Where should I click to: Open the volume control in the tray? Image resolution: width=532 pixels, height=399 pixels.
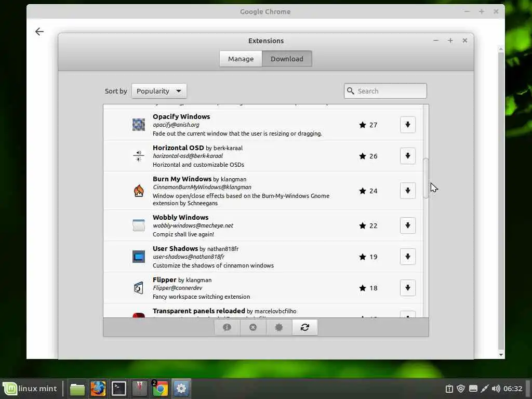[496, 389]
